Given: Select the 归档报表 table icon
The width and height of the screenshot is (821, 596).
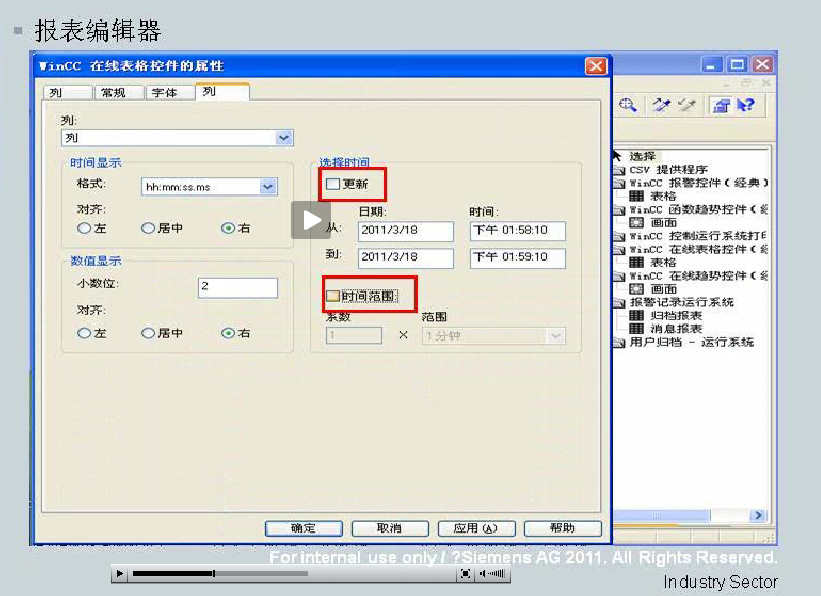Looking at the screenshot, I should click(636, 315).
